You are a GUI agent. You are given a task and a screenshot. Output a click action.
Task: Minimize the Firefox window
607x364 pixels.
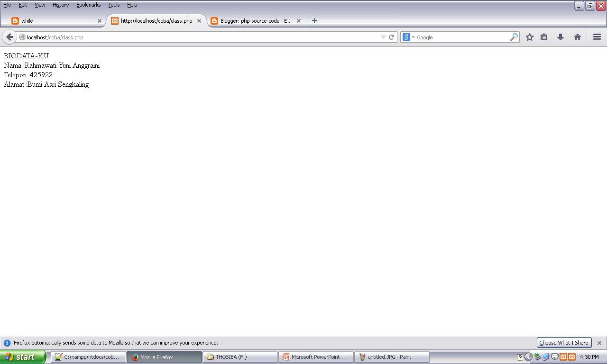[579, 6]
